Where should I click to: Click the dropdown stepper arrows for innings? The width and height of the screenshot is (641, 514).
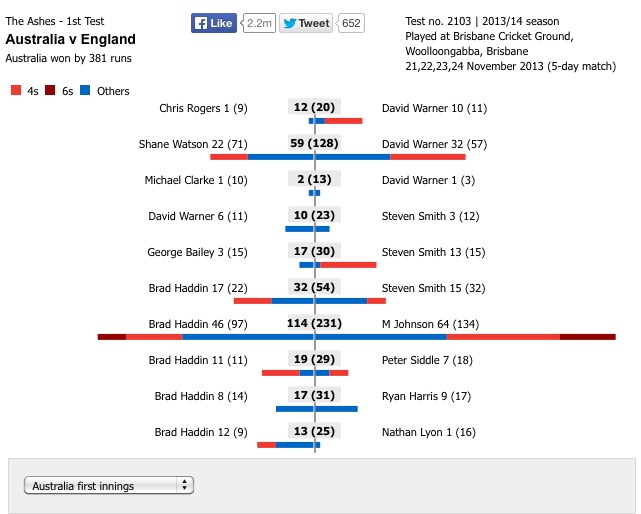click(x=185, y=485)
